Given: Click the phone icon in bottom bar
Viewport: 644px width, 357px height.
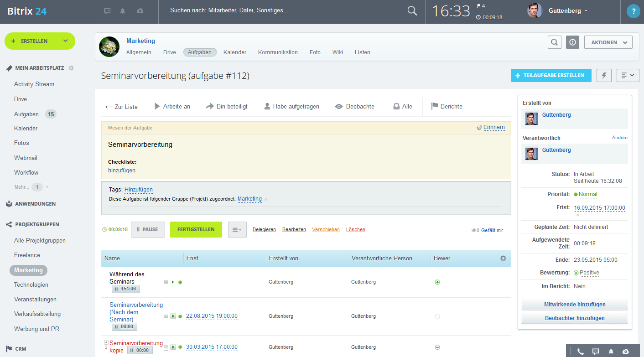Looking at the screenshot, I should pyautogui.click(x=580, y=351).
